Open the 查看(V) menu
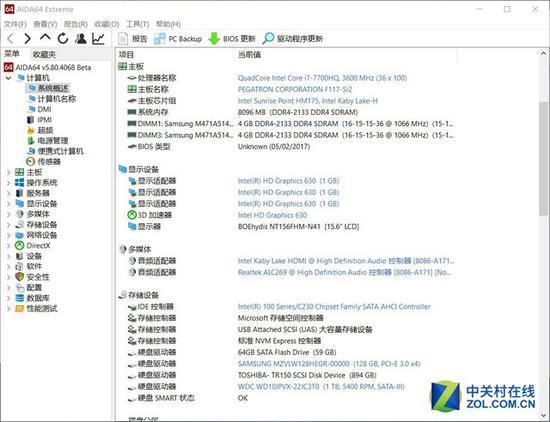The height and width of the screenshot is (422, 550). coord(45,24)
